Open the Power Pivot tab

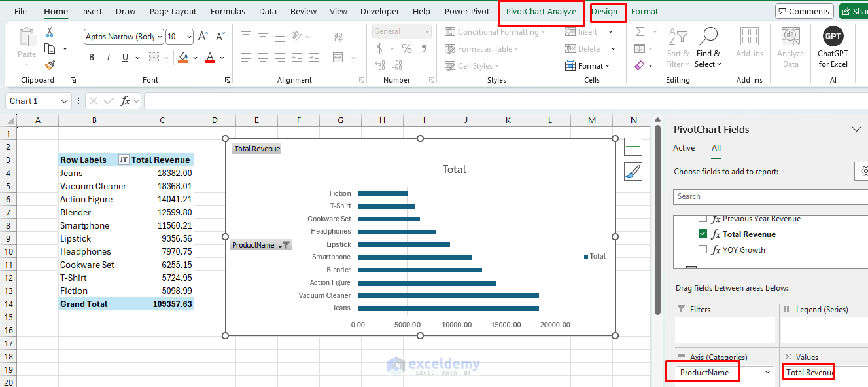click(467, 11)
